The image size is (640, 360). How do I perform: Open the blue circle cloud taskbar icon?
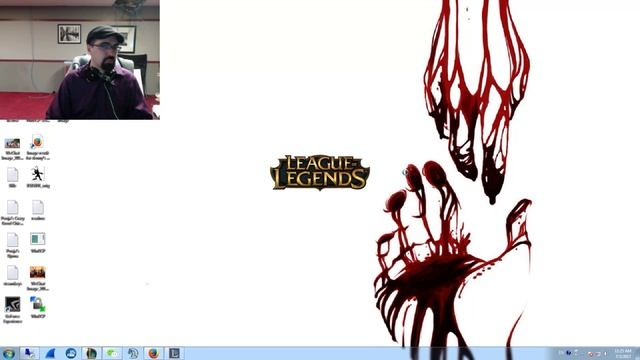[71, 353]
